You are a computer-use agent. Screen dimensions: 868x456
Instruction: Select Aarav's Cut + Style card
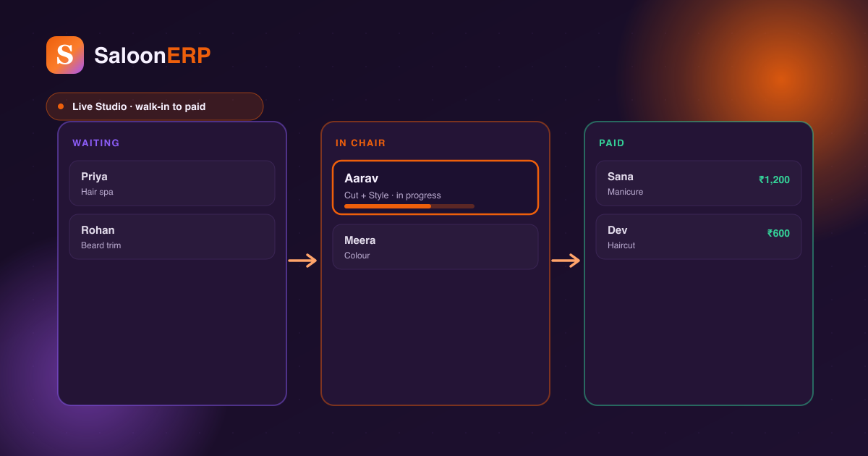pos(435,187)
